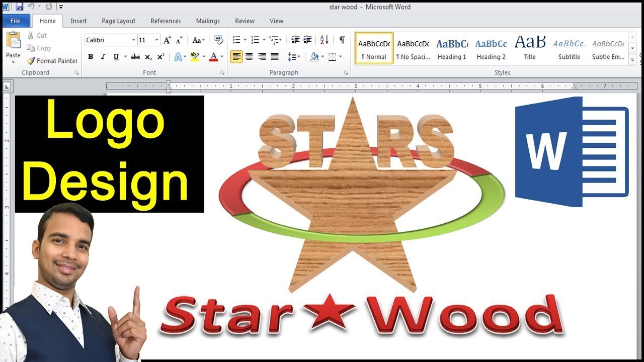Click the text highlight color icon

[195, 57]
